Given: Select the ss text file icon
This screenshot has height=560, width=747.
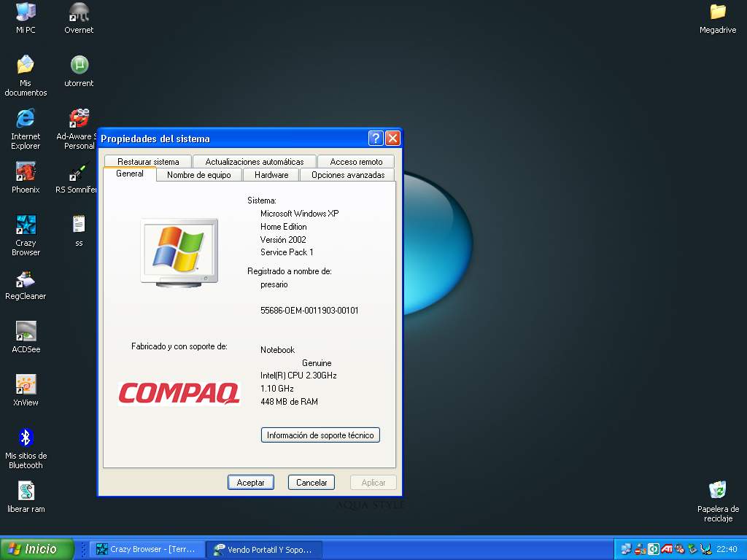Looking at the screenshot, I should tap(79, 230).
